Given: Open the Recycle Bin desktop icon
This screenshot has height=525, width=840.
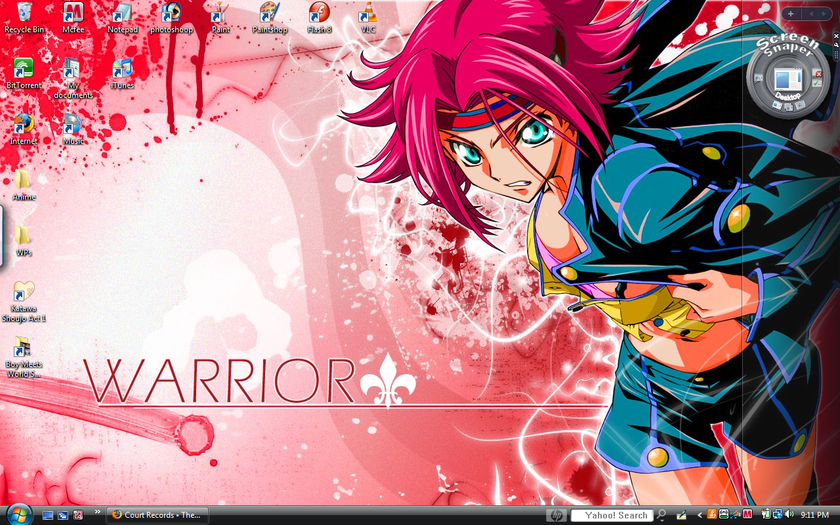Looking at the screenshot, I should coord(24,17).
